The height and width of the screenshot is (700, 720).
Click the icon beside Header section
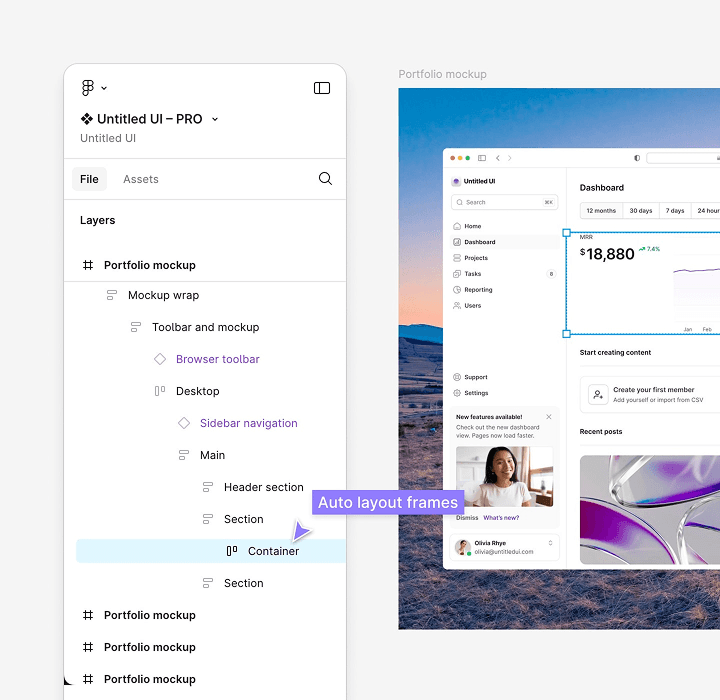pos(208,487)
